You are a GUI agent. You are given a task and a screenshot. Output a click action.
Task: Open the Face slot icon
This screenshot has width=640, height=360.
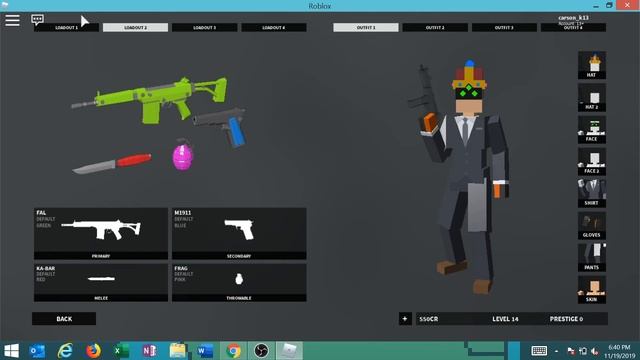pos(591,129)
